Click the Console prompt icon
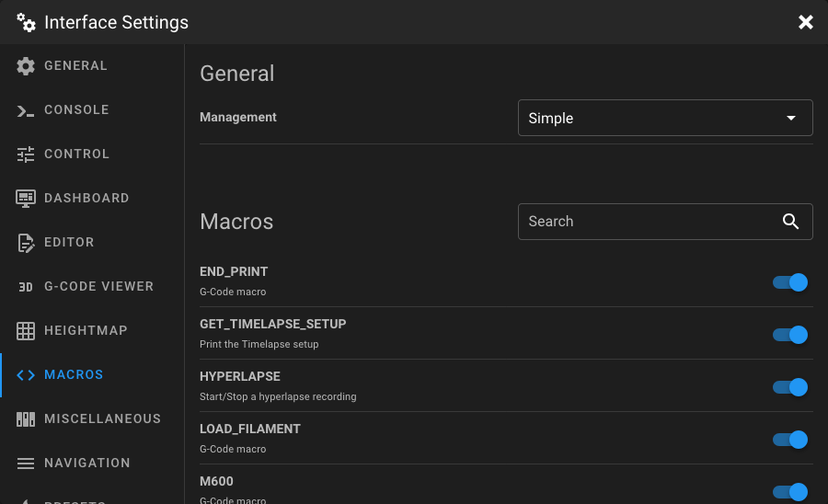This screenshot has height=504, width=828. click(26, 110)
